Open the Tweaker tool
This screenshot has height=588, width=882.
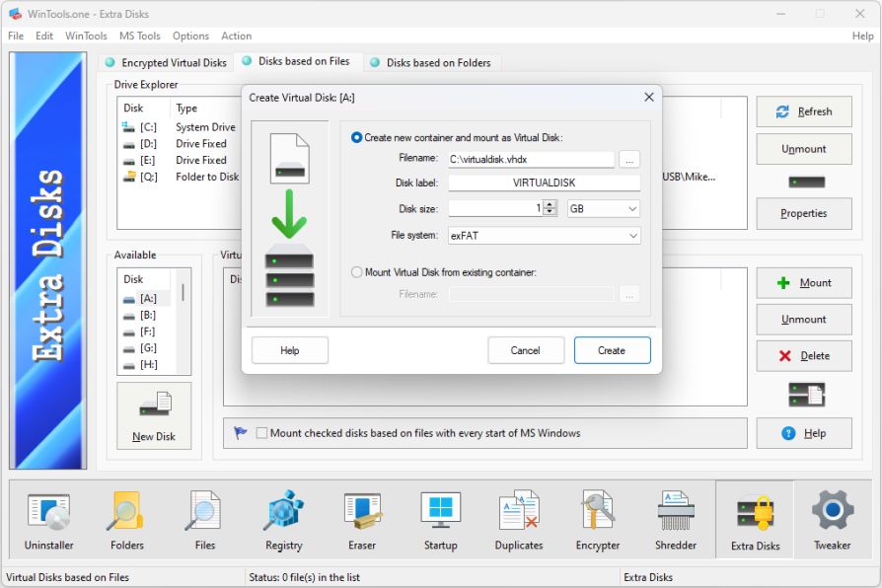833,520
